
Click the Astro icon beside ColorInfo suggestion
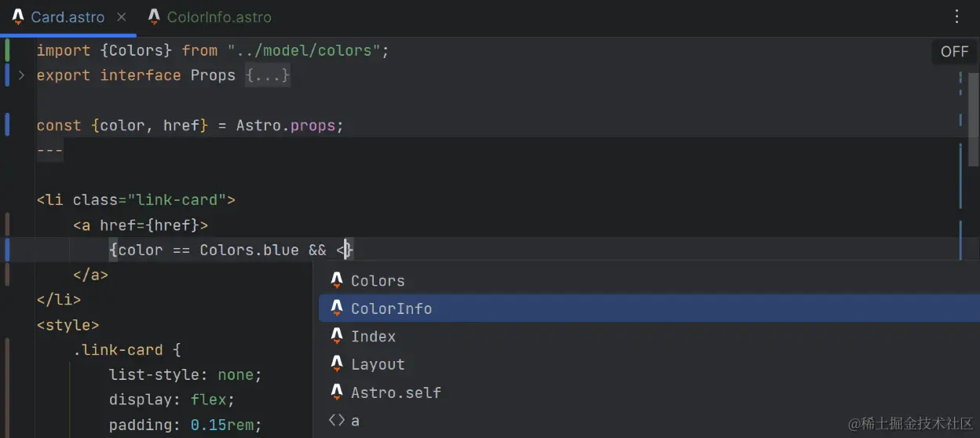[337, 308]
